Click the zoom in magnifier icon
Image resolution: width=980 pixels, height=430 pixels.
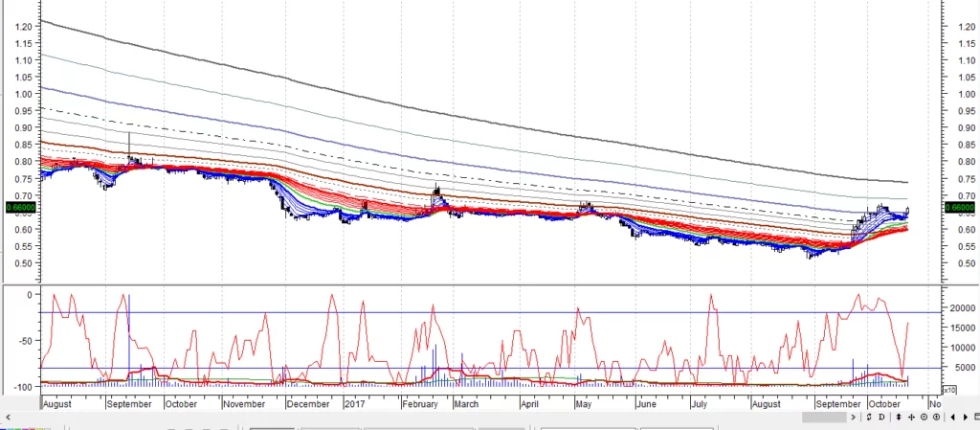[x=936, y=417]
